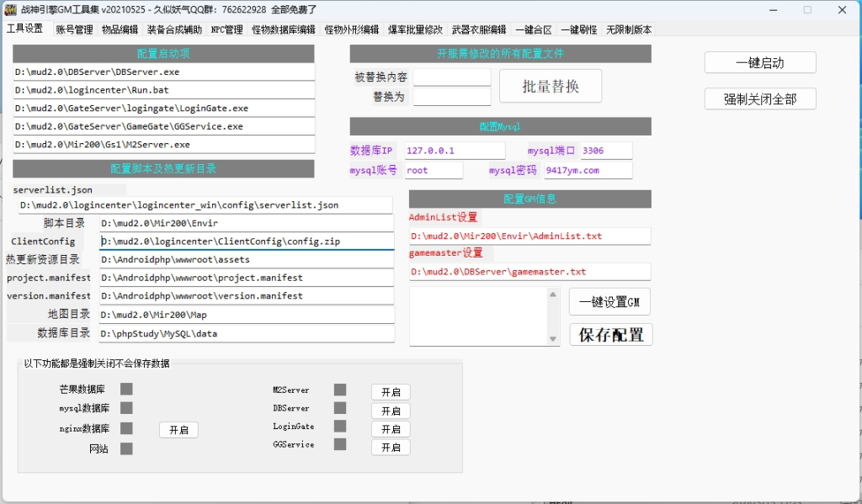The image size is (862, 504).
Task: Click the status indicator next to 网站
Action: [126, 448]
